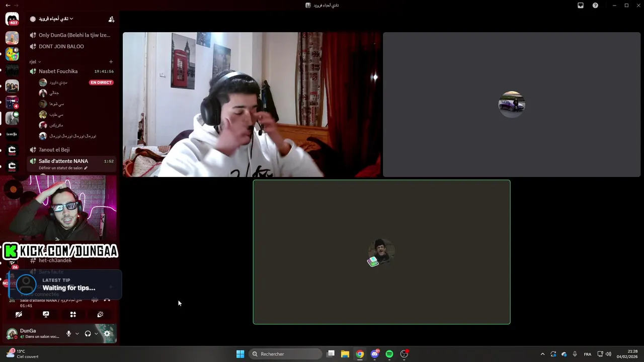Open OBS Studio from taskbar
The height and width of the screenshot is (362, 644).
[x=404, y=354]
